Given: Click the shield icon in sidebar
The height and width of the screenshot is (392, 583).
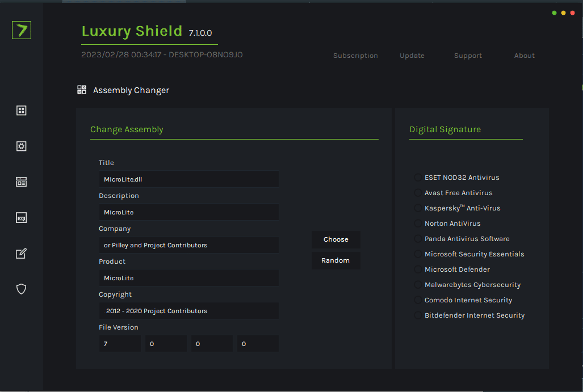Looking at the screenshot, I should 22,289.
